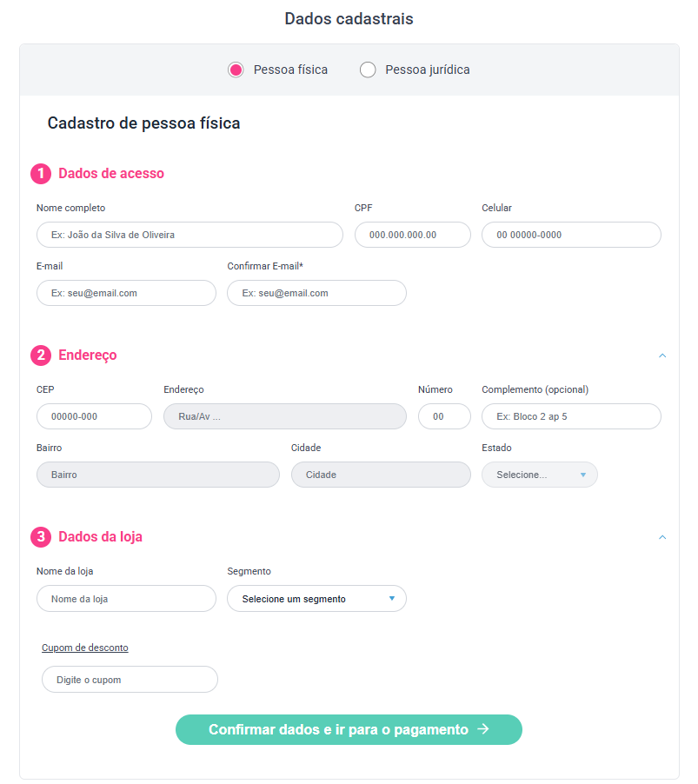Click the step 1 Dados de acesso badge
The width and height of the screenshot is (698, 784).
coord(41,174)
